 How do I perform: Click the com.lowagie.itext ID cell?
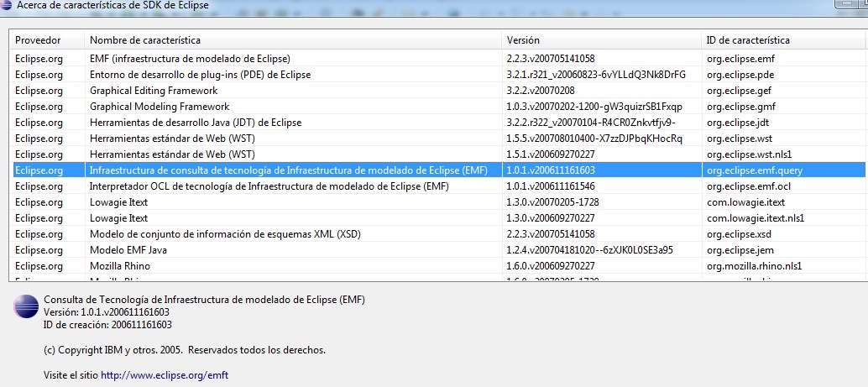coord(745,202)
